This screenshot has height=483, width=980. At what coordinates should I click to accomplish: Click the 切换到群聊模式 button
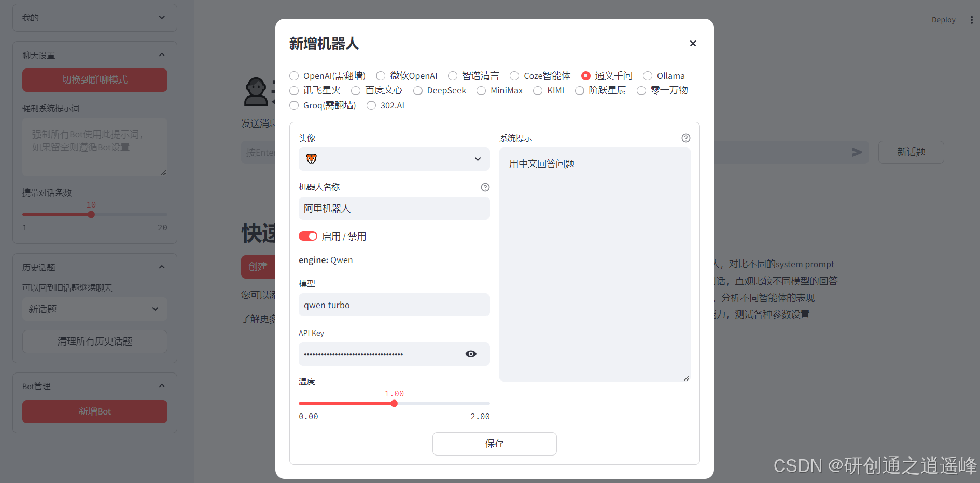pos(95,80)
